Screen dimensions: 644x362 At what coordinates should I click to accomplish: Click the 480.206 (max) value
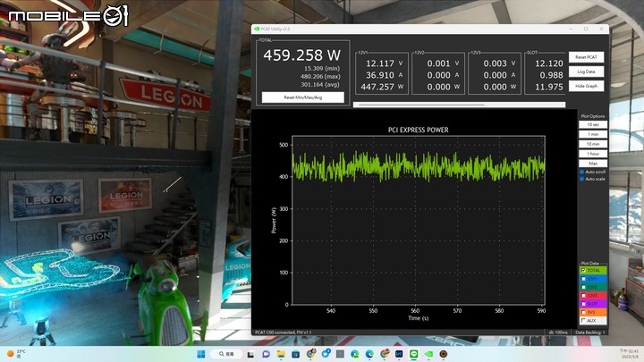[x=320, y=76]
